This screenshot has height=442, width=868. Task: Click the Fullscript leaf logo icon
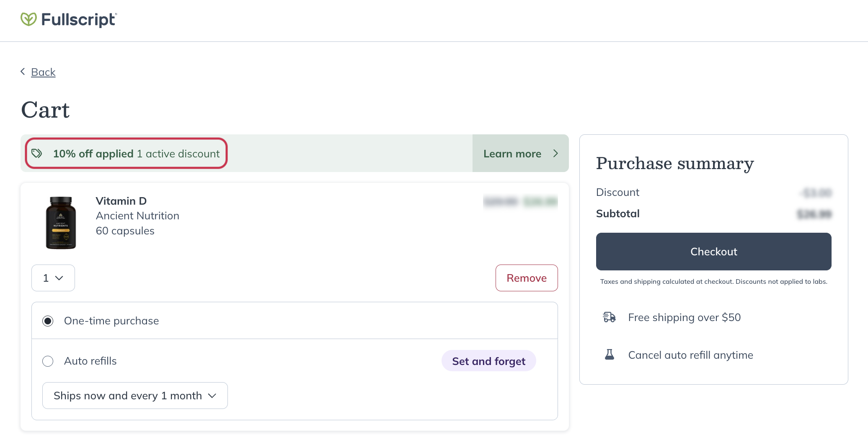click(x=28, y=19)
